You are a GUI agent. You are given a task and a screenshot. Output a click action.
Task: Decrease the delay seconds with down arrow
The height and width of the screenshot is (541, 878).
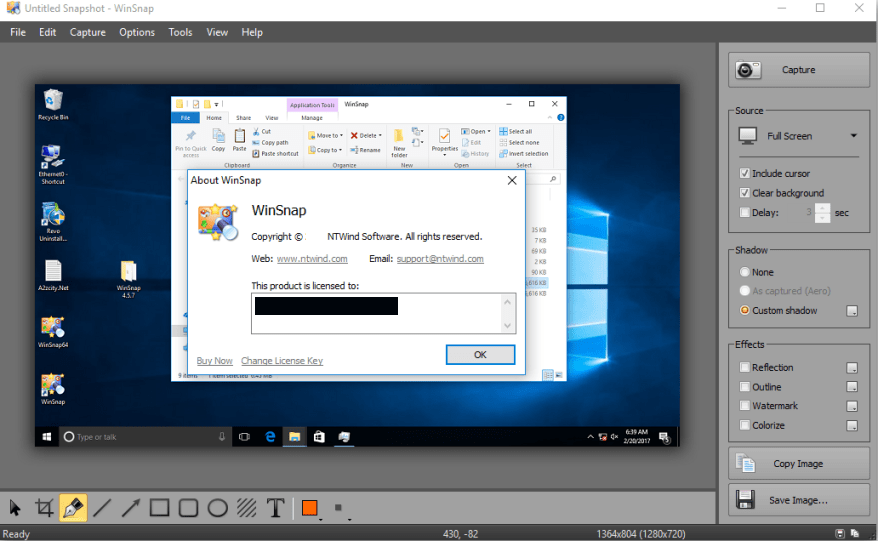tap(823, 217)
